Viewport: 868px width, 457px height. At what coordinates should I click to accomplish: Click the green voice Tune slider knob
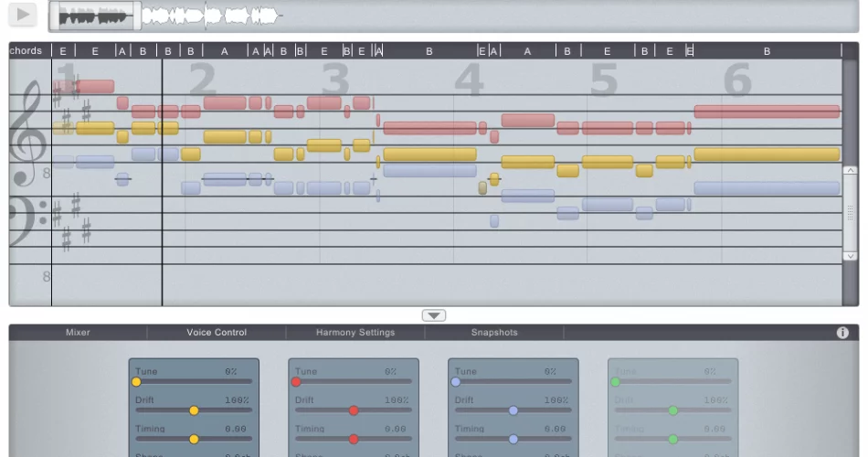615,382
